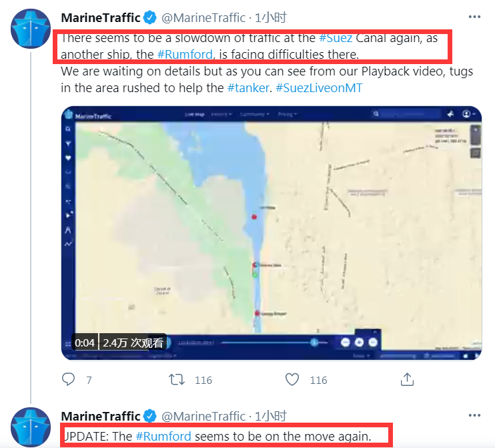
Task: Expand the user account menu in map header
Action: [x=469, y=114]
